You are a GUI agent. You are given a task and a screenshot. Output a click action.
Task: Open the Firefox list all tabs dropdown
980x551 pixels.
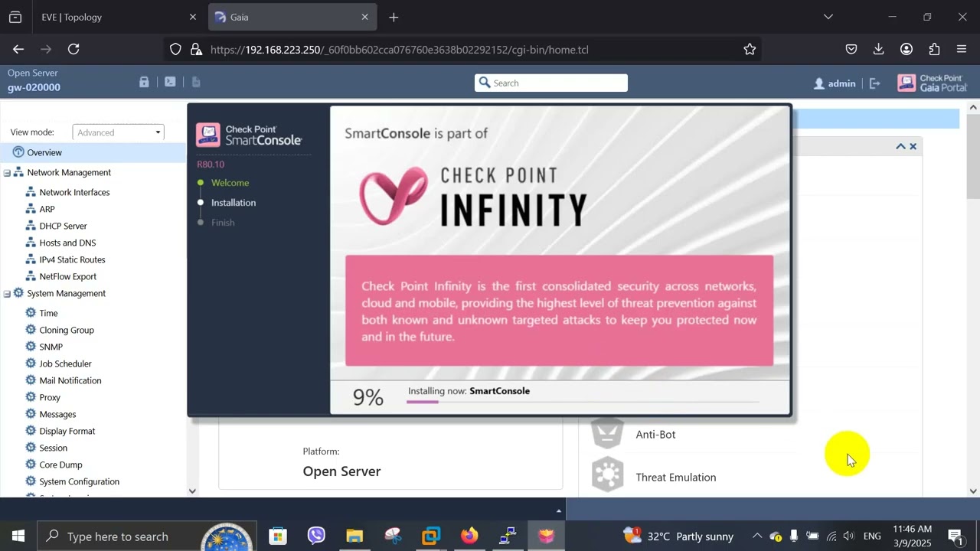click(x=828, y=17)
